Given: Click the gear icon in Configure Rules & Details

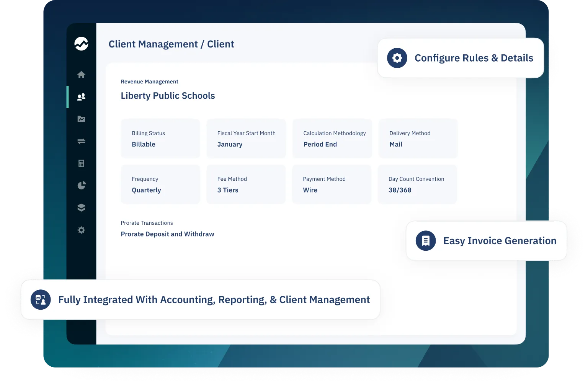Looking at the screenshot, I should point(397,58).
